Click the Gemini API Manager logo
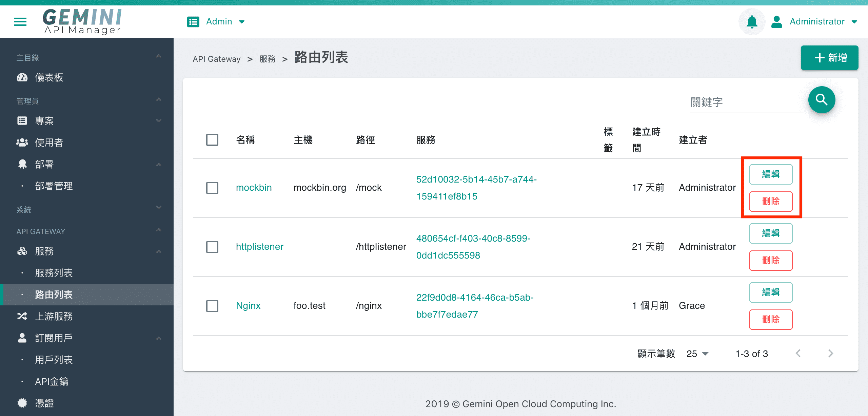The height and width of the screenshot is (416, 868). [82, 21]
